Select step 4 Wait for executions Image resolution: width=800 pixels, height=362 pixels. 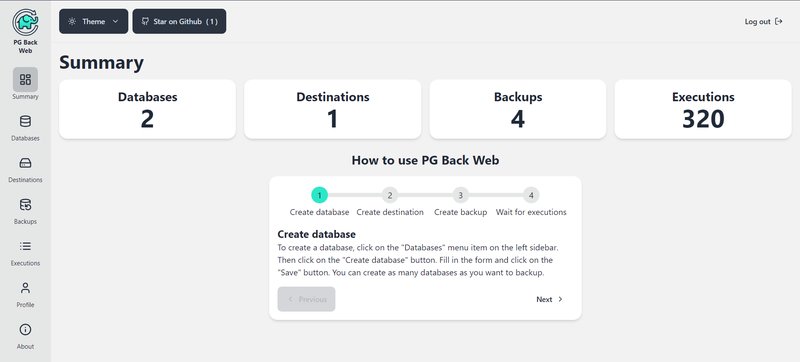tap(531, 195)
